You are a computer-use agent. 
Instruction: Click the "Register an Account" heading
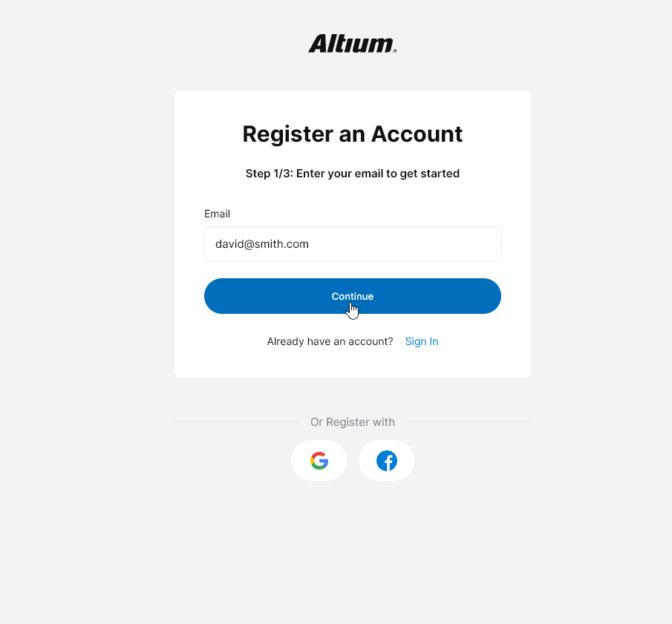(x=352, y=134)
